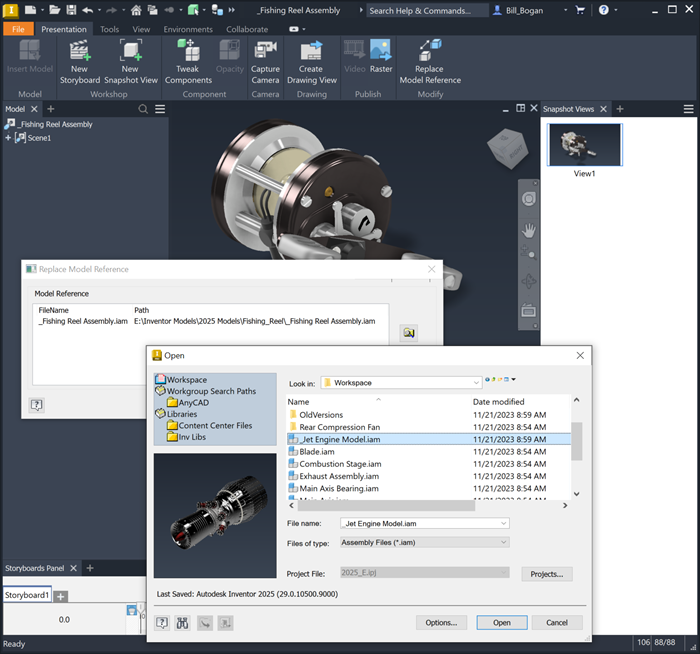The image size is (700, 654).
Task: Click the Projects... button
Action: [547, 574]
